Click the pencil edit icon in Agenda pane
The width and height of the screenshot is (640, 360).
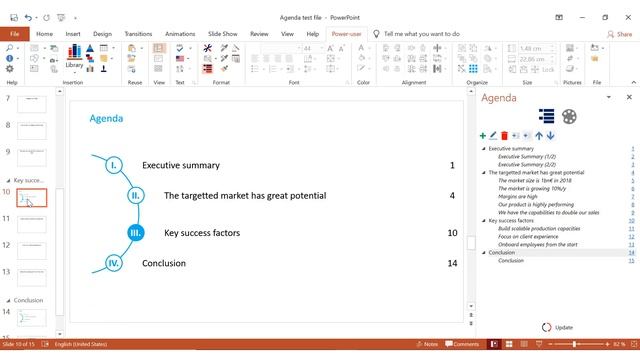tap(493, 136)
